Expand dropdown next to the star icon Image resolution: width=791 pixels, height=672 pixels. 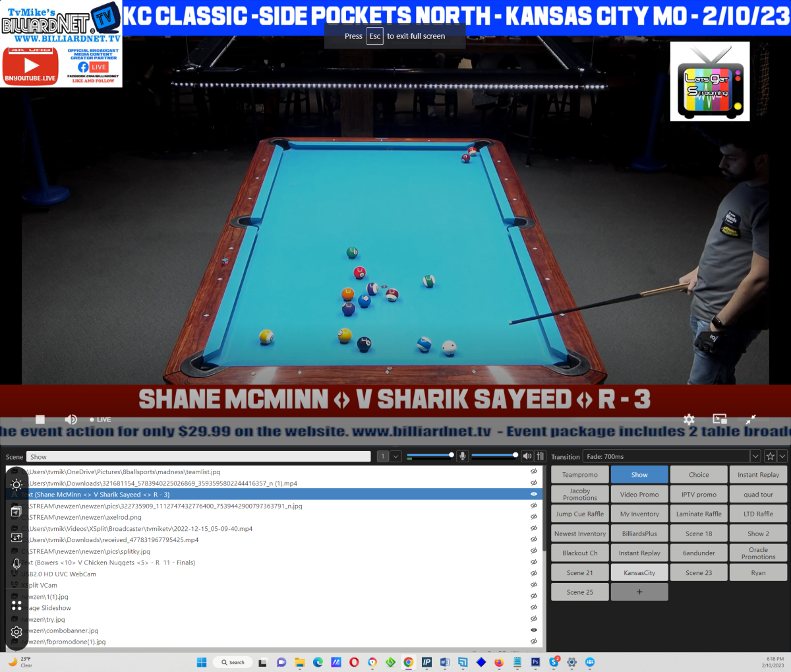pos(782,456)
